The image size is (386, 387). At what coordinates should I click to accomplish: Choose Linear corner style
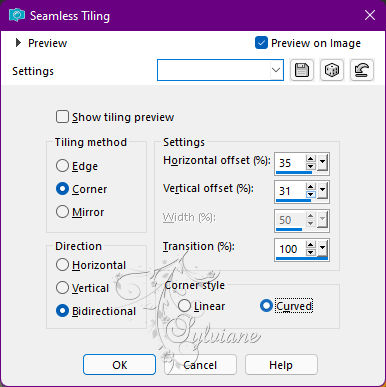tap(184, 306)
